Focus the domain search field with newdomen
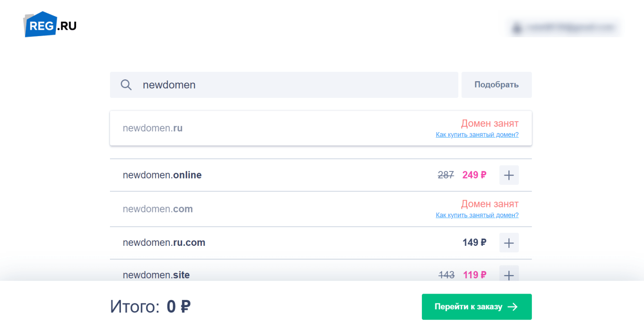Screen dimensions: 644x331 point(284,85)
